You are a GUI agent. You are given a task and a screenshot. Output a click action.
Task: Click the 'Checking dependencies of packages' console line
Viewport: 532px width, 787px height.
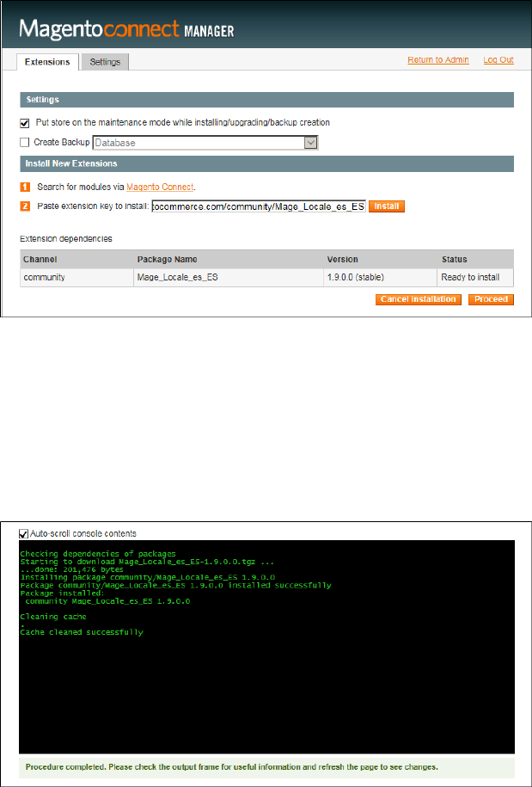coord(98,554)
